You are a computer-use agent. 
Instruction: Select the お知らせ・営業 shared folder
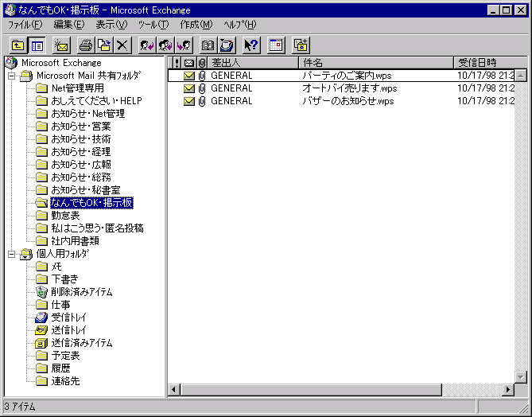click(x=80, y=127)
